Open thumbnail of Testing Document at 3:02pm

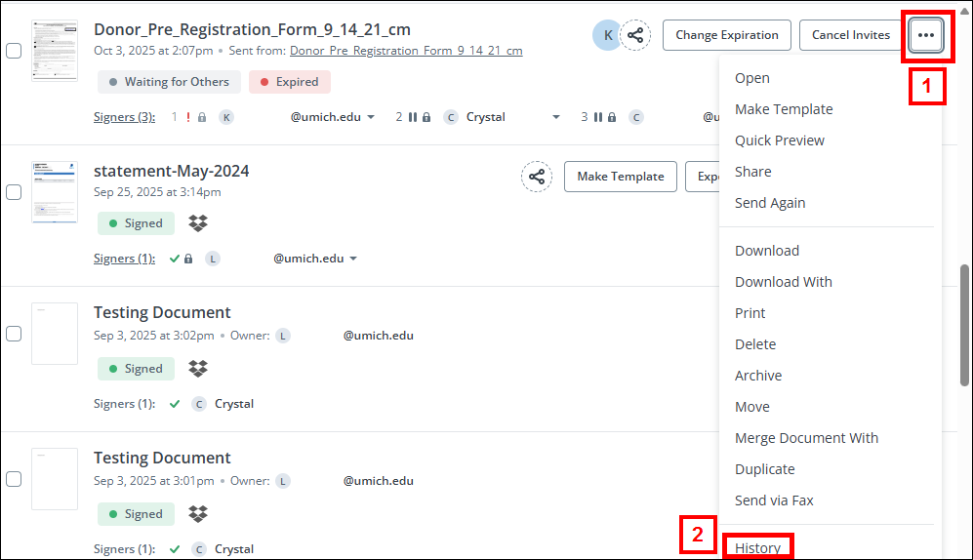point(55,334)
